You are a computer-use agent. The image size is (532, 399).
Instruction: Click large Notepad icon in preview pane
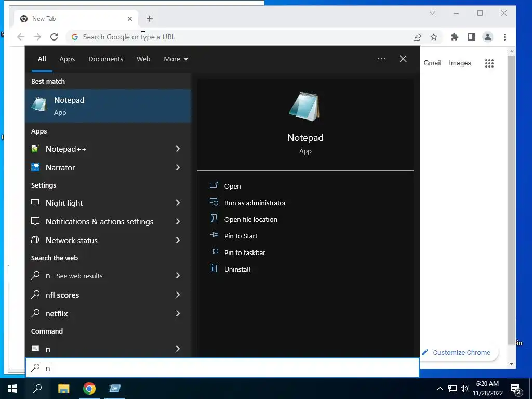tap(304, 107)
